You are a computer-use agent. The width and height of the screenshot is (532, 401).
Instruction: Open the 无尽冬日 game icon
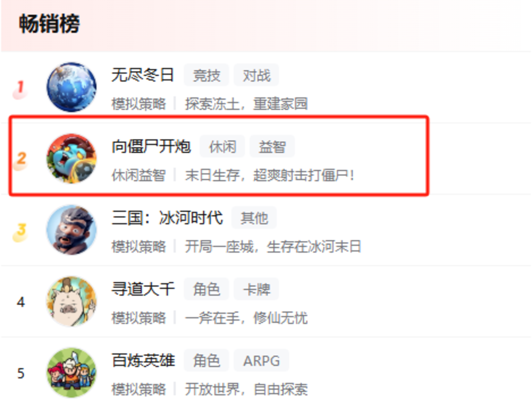[71, 87]
